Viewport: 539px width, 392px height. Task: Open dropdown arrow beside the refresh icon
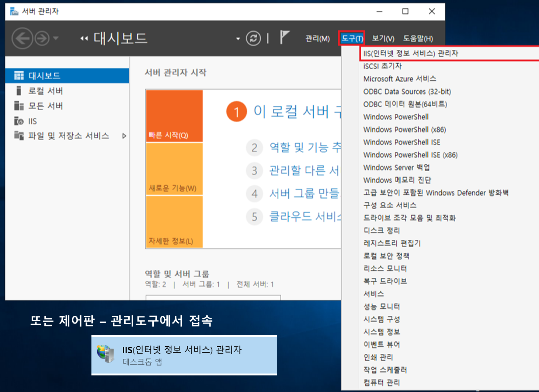click(238, 39)
